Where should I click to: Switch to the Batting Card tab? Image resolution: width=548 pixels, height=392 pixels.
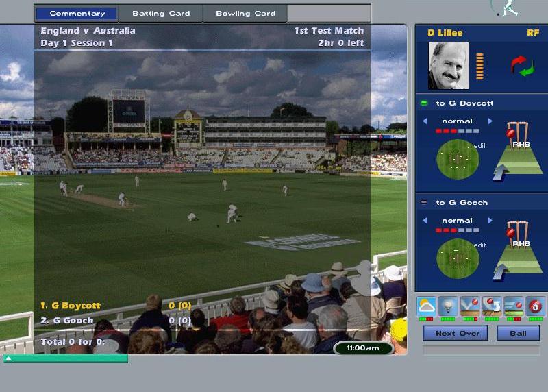[160, 14]
